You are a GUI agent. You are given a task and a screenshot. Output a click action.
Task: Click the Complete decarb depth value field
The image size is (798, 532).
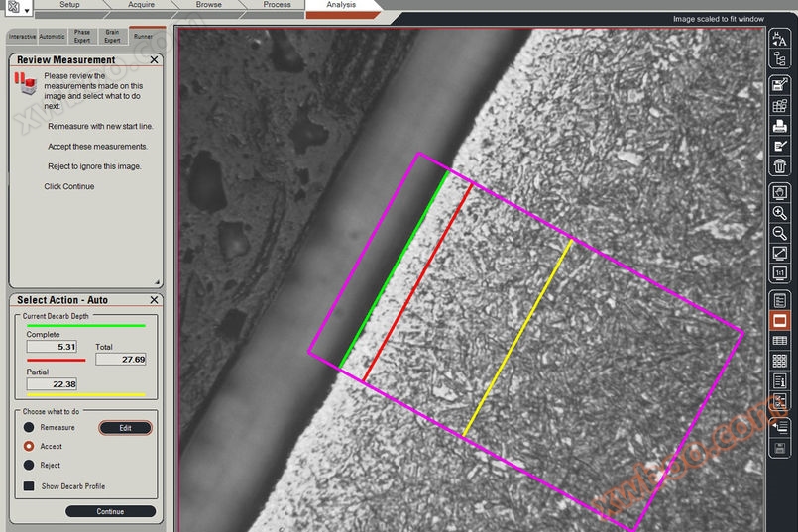[x=53, y=347]
